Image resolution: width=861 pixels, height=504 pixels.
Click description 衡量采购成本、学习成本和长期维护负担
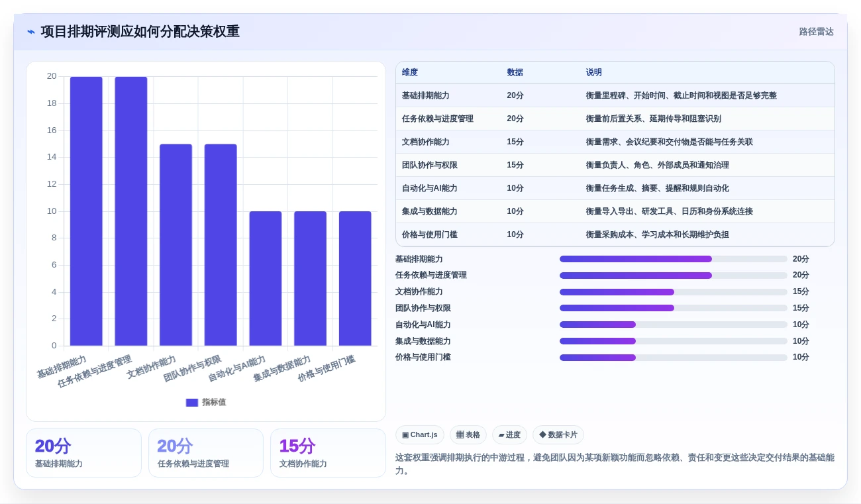[658, 234]
